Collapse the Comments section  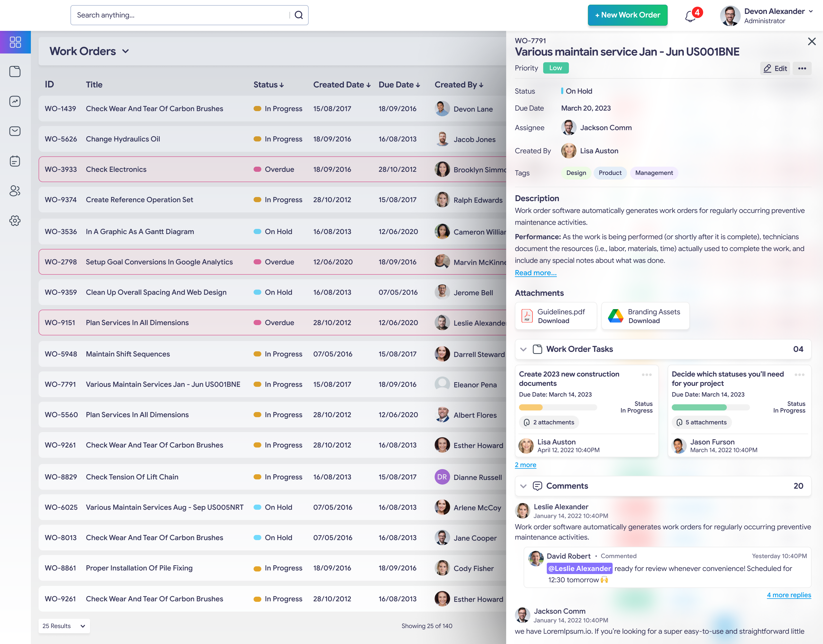pyautogui.click(x=523, y=486)
